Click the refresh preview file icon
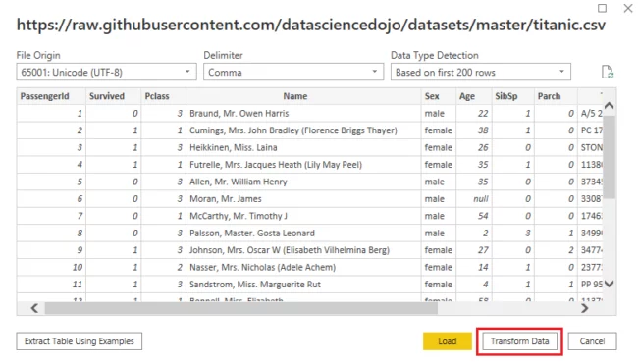Screen dimensions: 638x364 click(x=607, y=72)
